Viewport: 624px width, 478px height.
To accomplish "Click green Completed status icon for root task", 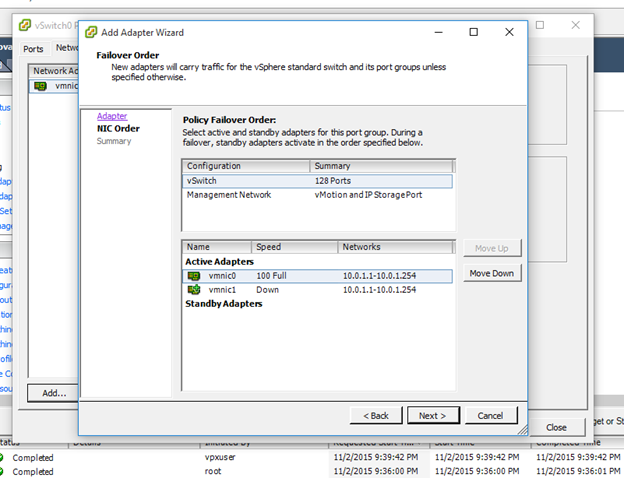I will click(x=2, y=472).
